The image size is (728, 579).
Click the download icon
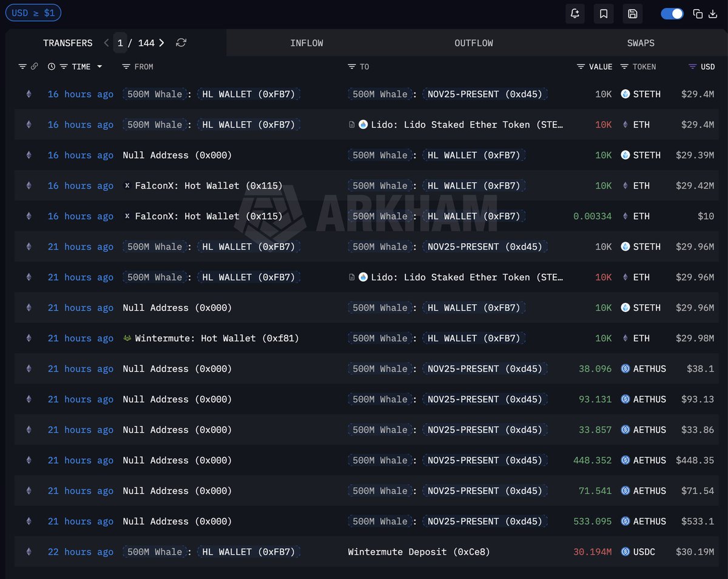[x=713, y=13]
